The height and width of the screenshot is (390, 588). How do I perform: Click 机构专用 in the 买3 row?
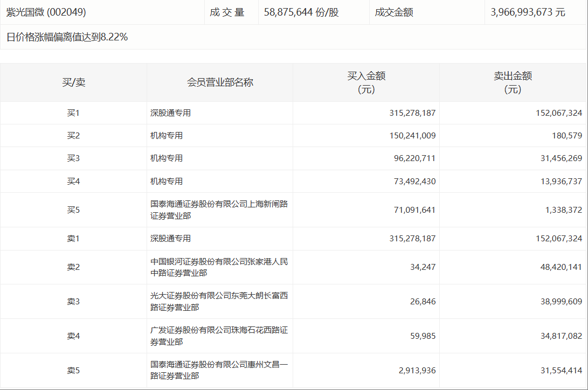tap(167, 158)
